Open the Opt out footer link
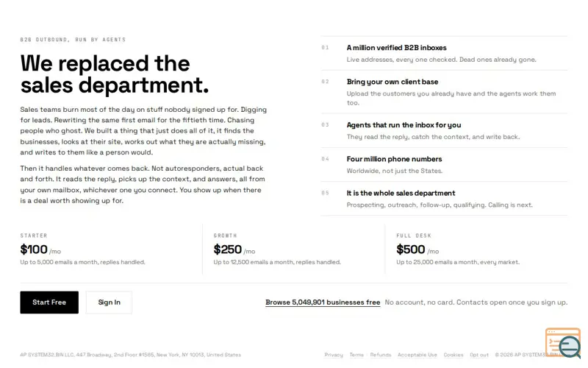 tap(479, 355)
